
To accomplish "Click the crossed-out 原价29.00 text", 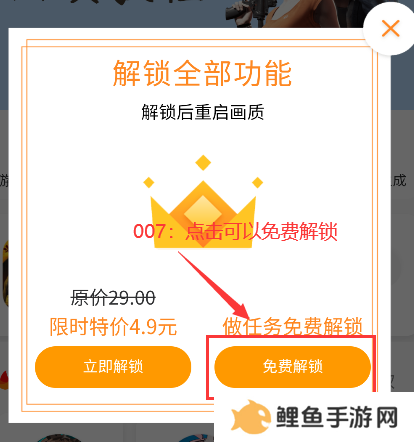I will click(113, 298).
